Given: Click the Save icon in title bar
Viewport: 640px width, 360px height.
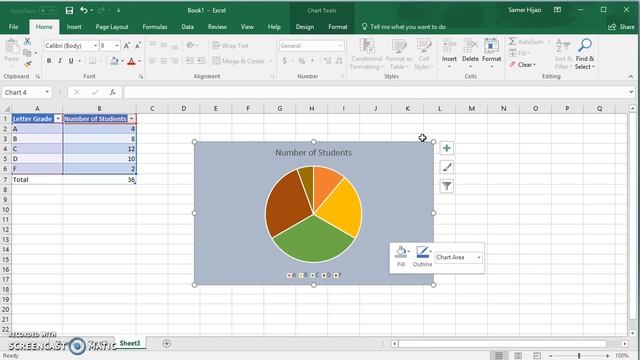Looking at the screenshot, I should (69, 11).
